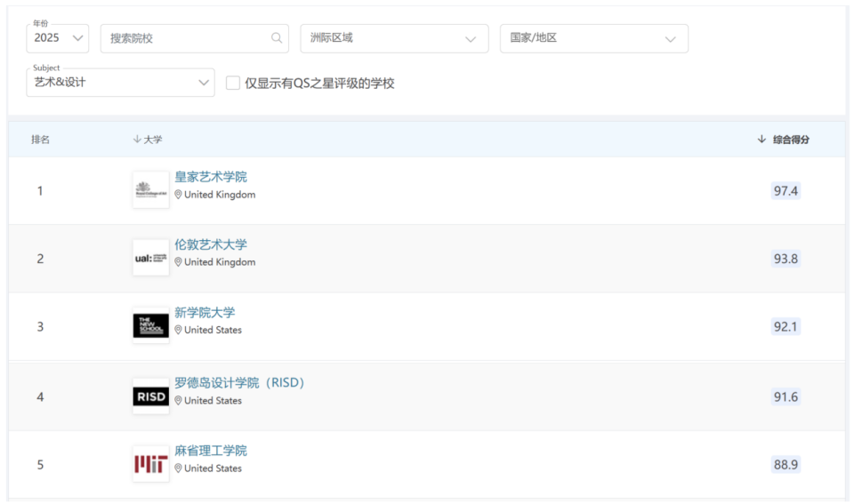The width and height of the screenshot is (854, 504).
Task: Click location pin for 皇家艺术学院
Action: coord(178,195)
